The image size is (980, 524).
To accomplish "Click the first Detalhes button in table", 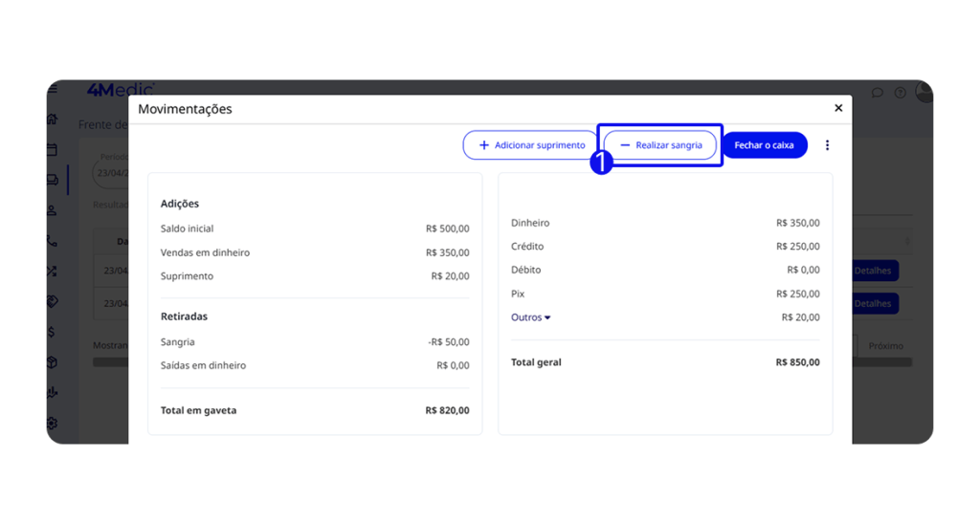I will coord(874,271).
